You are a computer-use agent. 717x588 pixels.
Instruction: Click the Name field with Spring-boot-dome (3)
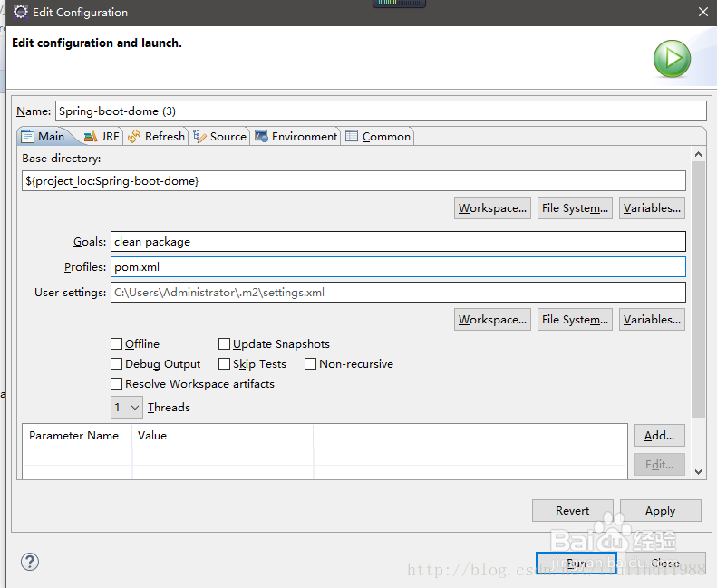click(x=381, y=111)
